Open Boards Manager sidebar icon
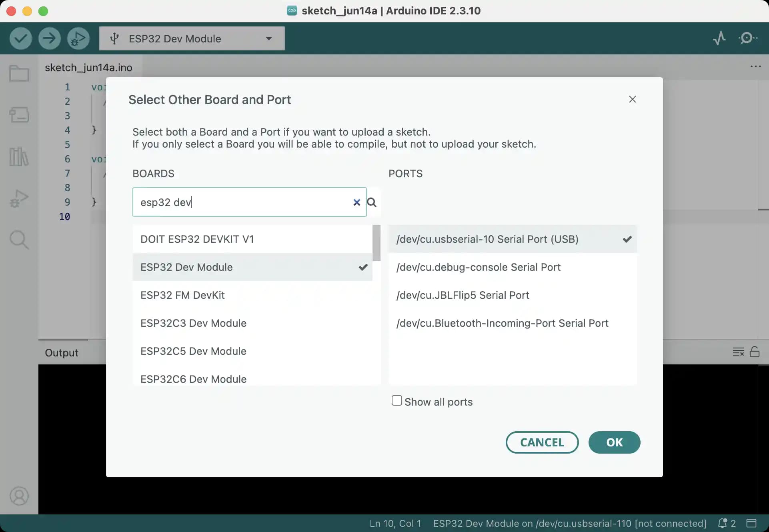The image size is (769, 532). tap(19, 115)
